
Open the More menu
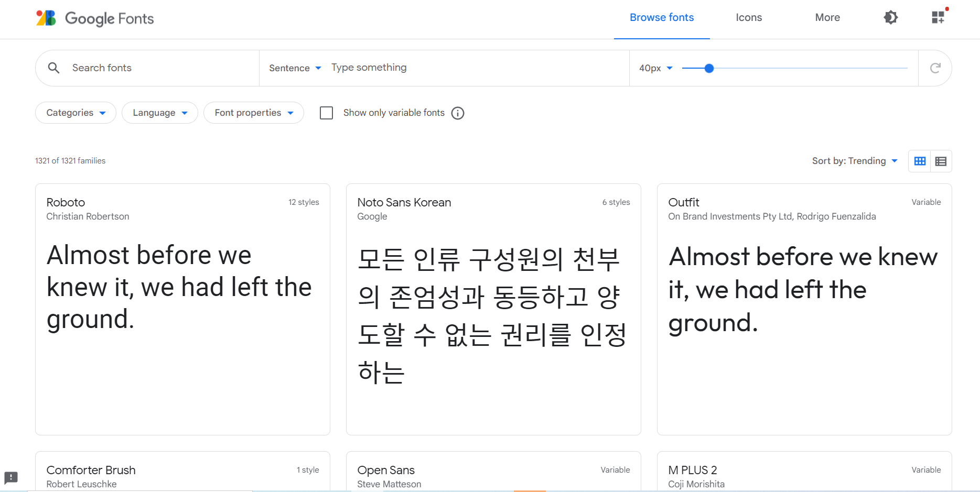click(x=827, y=17)
